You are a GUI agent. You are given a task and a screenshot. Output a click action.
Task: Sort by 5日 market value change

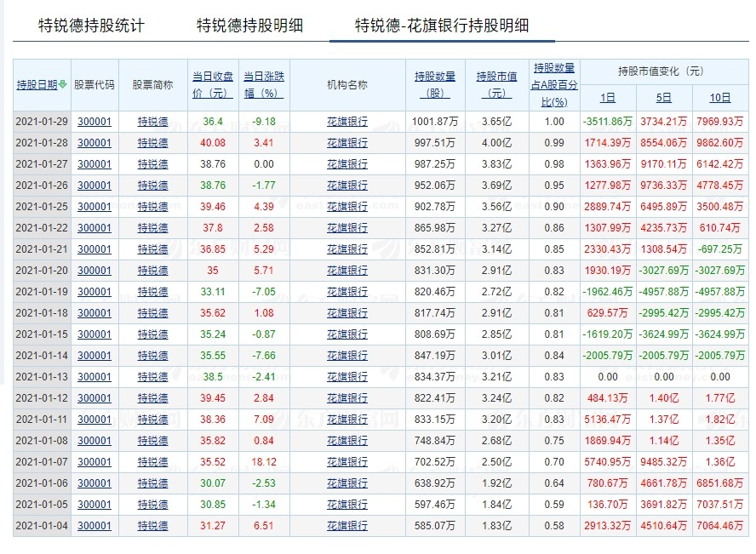click(x=664, y=98)
